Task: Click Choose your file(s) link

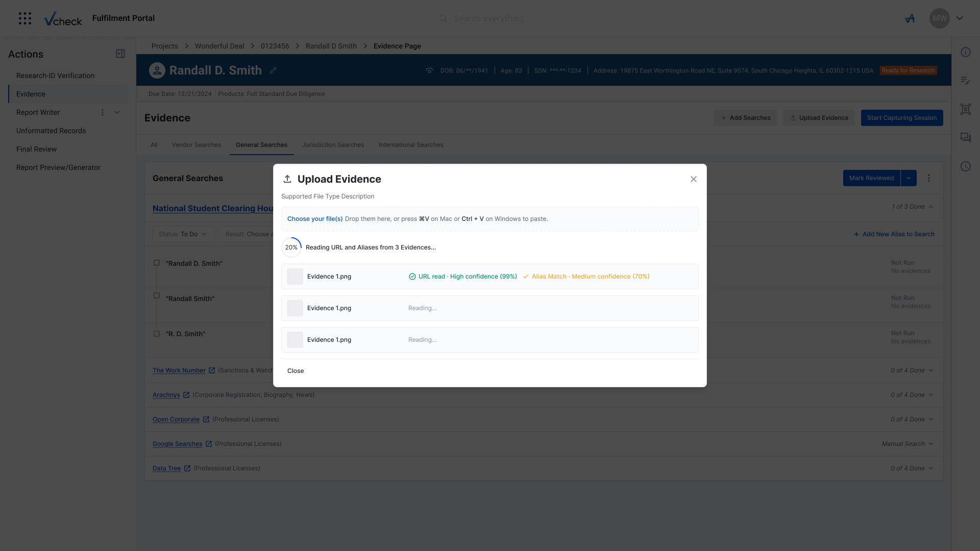Action: point(315,219)
